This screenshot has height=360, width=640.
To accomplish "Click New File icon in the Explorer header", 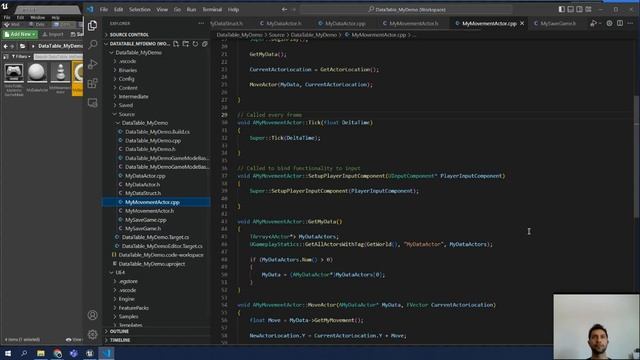I will point(176,44).
